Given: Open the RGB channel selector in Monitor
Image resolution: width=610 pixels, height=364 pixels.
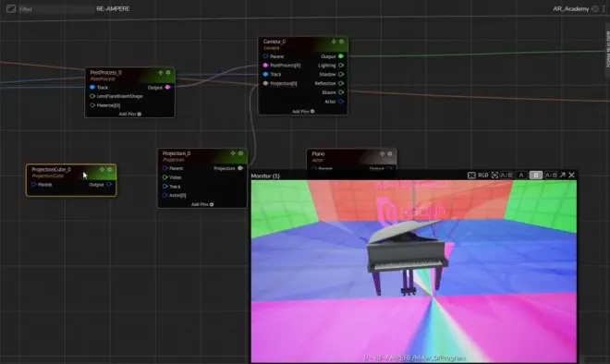Looking at the screenshot, I should click(482, 176).
